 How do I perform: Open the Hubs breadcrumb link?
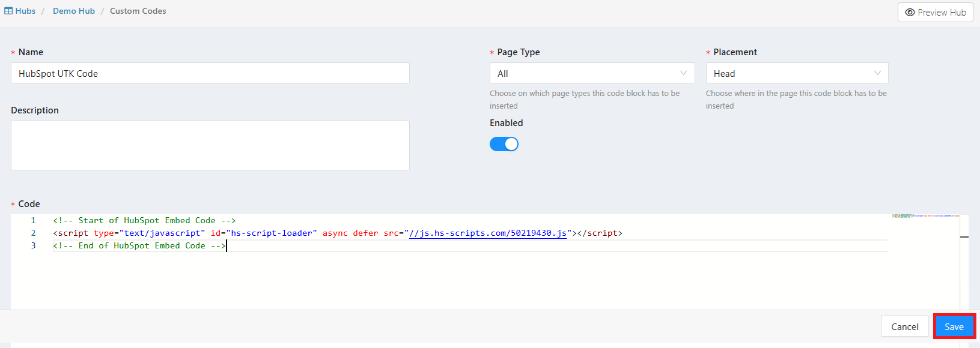[25, 11]
